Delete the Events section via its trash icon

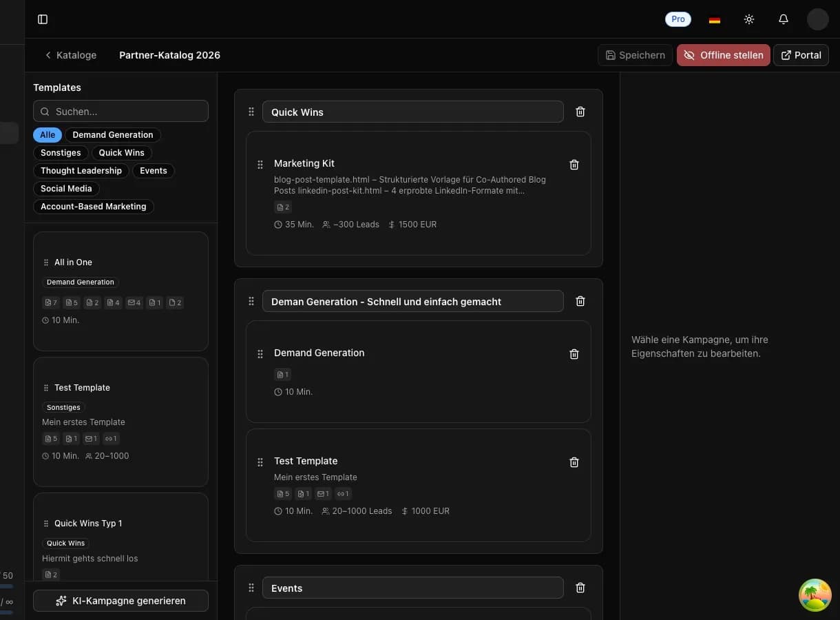(x=580, y=587)
